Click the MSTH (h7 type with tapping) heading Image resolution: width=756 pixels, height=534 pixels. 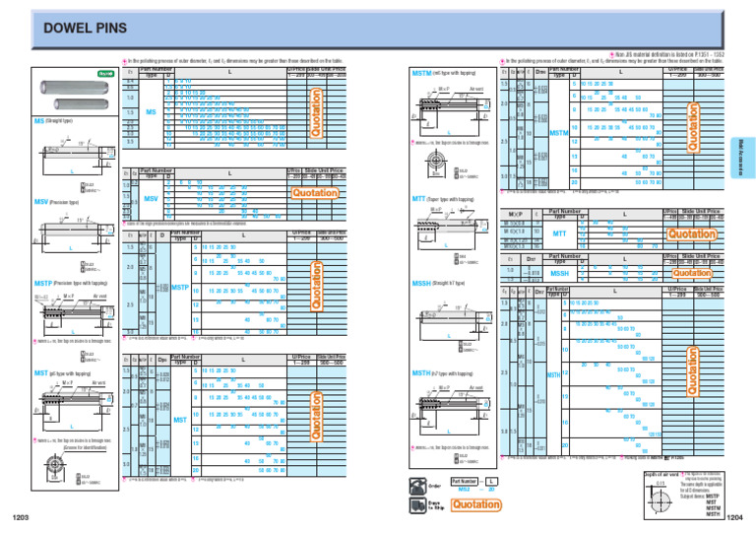pyautogui.click(x=442, y=373)
